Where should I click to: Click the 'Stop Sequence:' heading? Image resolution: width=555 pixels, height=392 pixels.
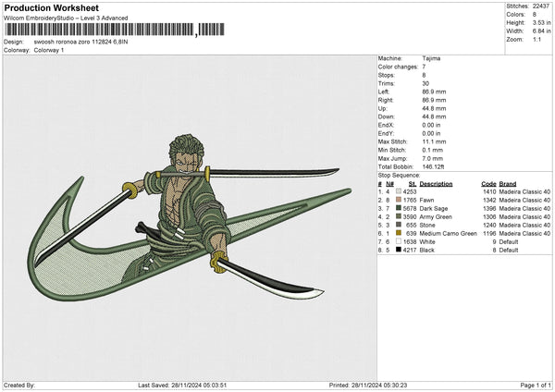point(399,175)
